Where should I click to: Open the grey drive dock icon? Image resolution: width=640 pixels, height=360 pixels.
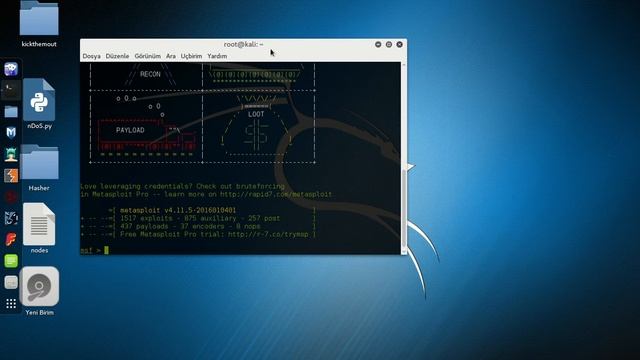tap(11, 282)
